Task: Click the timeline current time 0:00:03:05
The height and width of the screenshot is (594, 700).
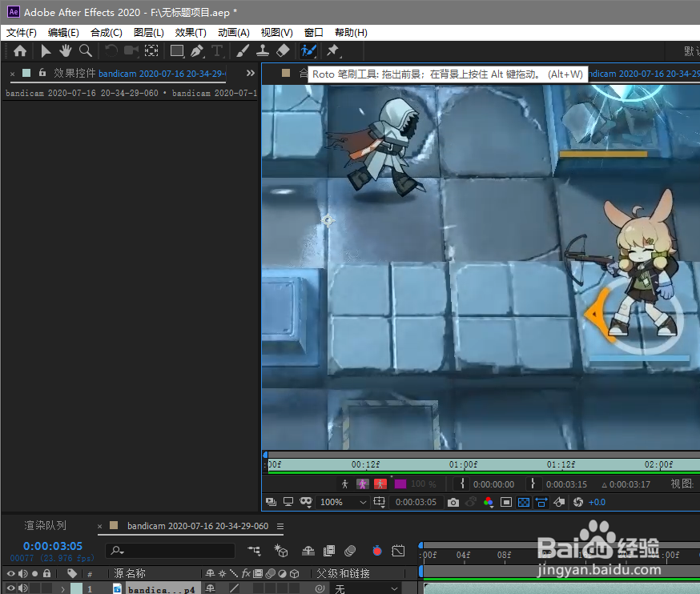Action: [x=53, y=546]
